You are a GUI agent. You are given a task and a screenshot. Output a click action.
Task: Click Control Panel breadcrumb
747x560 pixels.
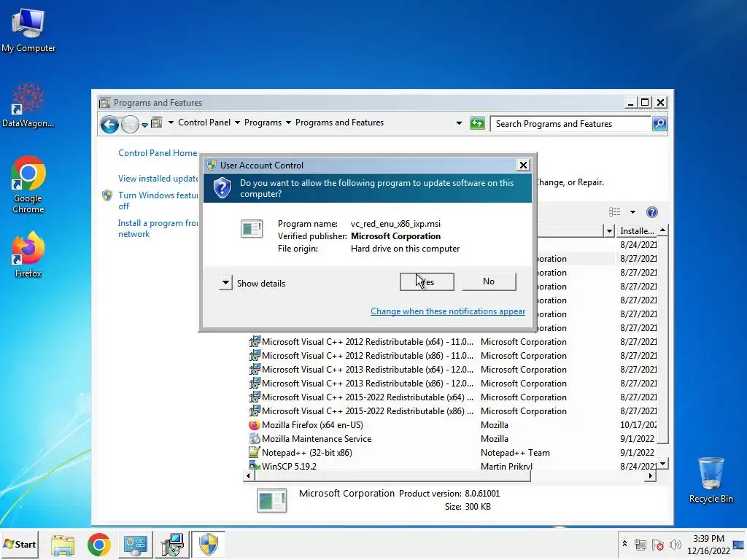(x=204, y=122)
